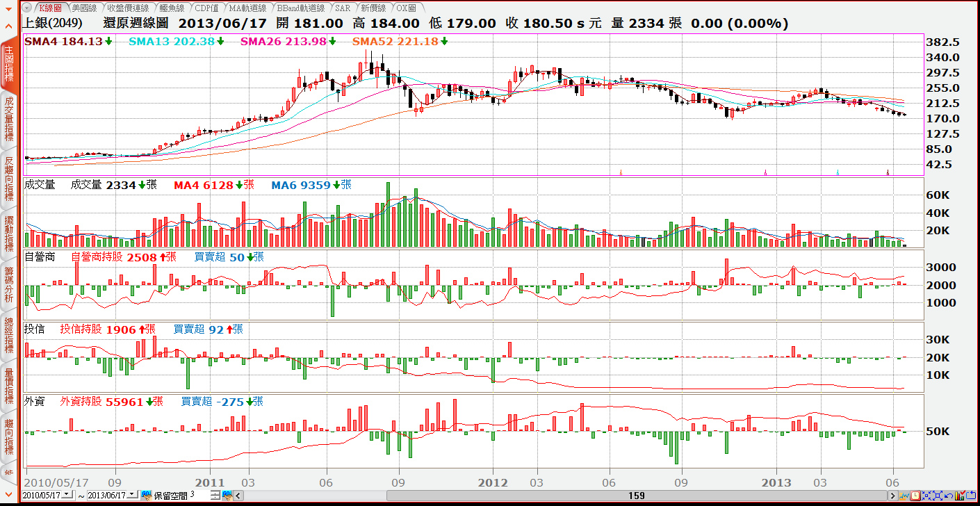The image size is (980, 506).
Task: Click the 投信 panel title
Action: point(35,329)
